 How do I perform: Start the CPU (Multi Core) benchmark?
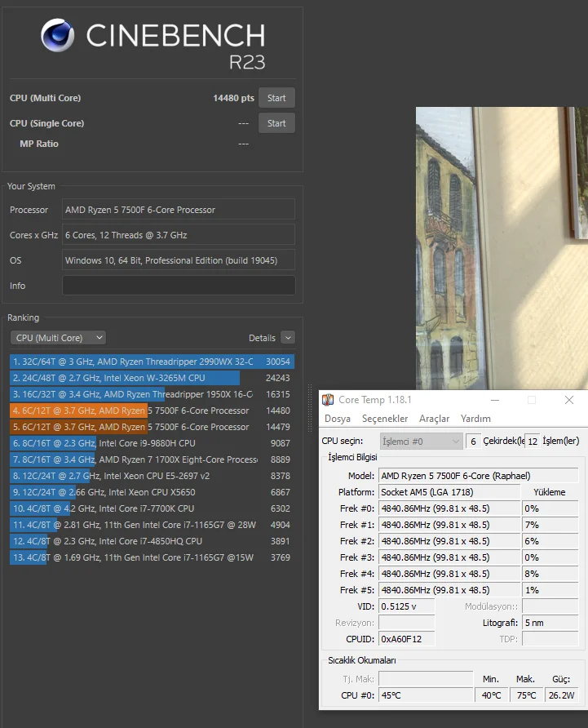click(276, 98)
